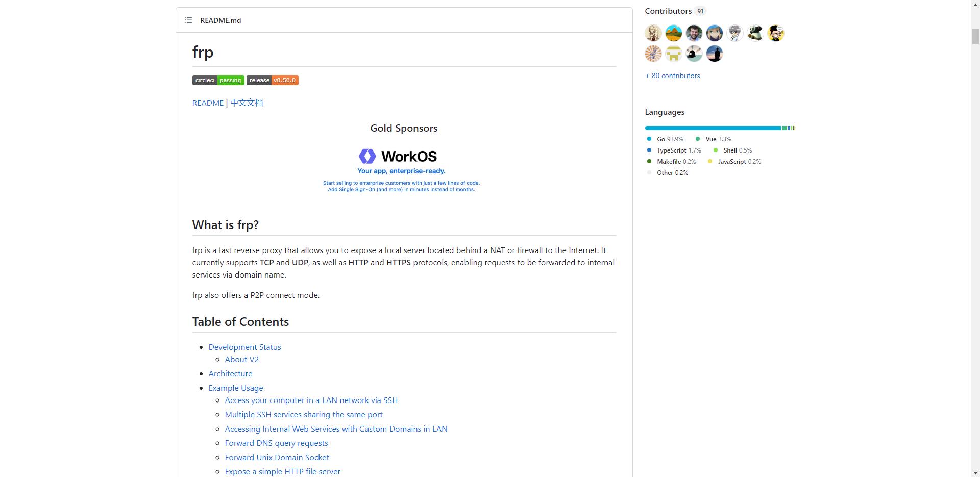Click the page vertical scrollbar thumb
The image size is (980, 477).
(x=975, y=36)
